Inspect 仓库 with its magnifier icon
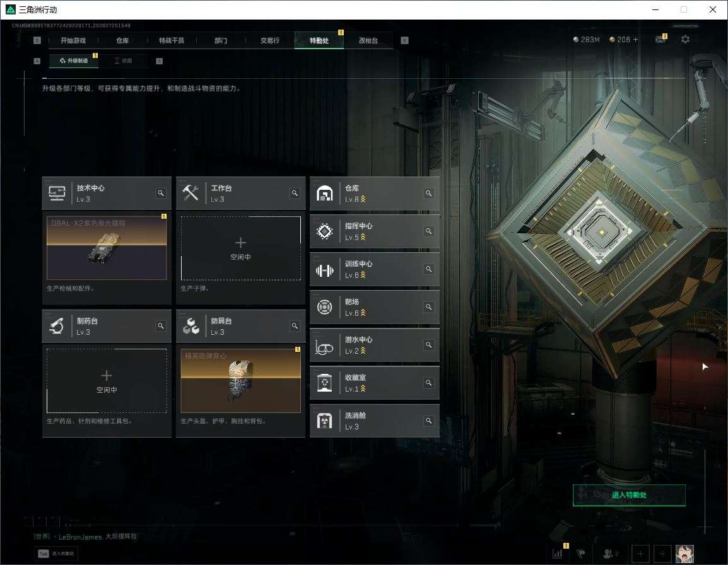The height and width of the screenshot is (565, 728). [428, 193]
